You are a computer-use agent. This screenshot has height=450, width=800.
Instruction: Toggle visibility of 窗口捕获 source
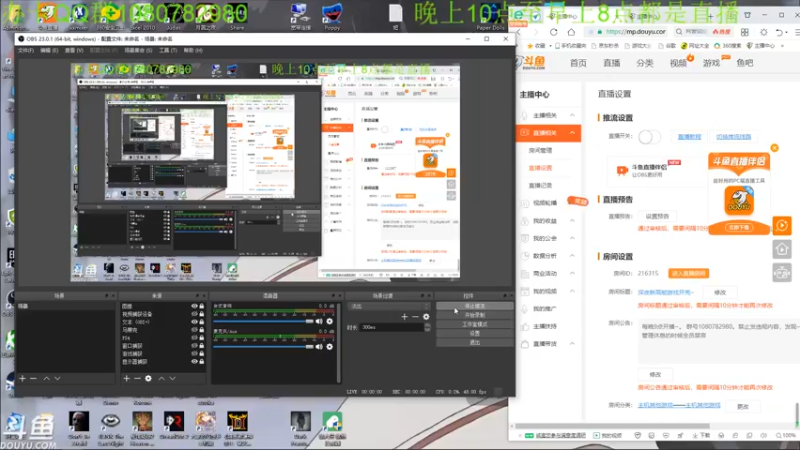click(194, 346)
